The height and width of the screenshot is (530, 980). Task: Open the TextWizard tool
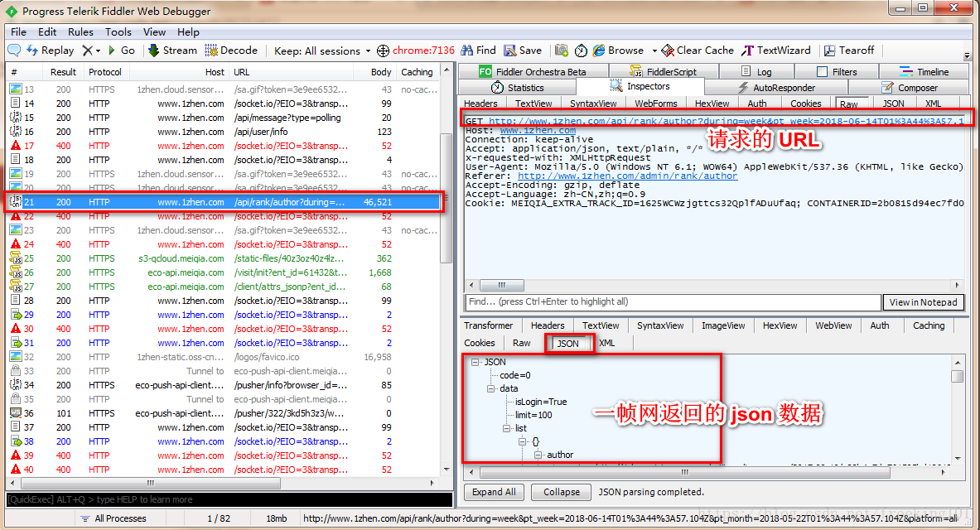tap(776, 50)
